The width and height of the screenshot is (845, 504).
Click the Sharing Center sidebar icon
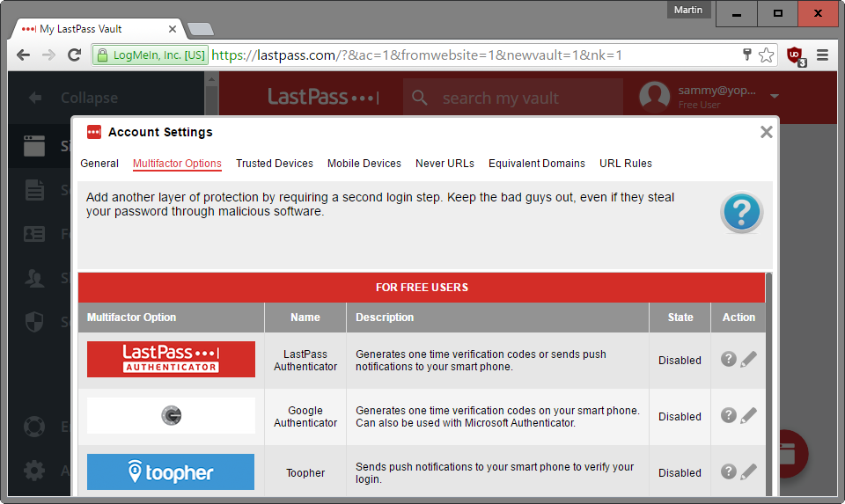click(x=34, y=278)
